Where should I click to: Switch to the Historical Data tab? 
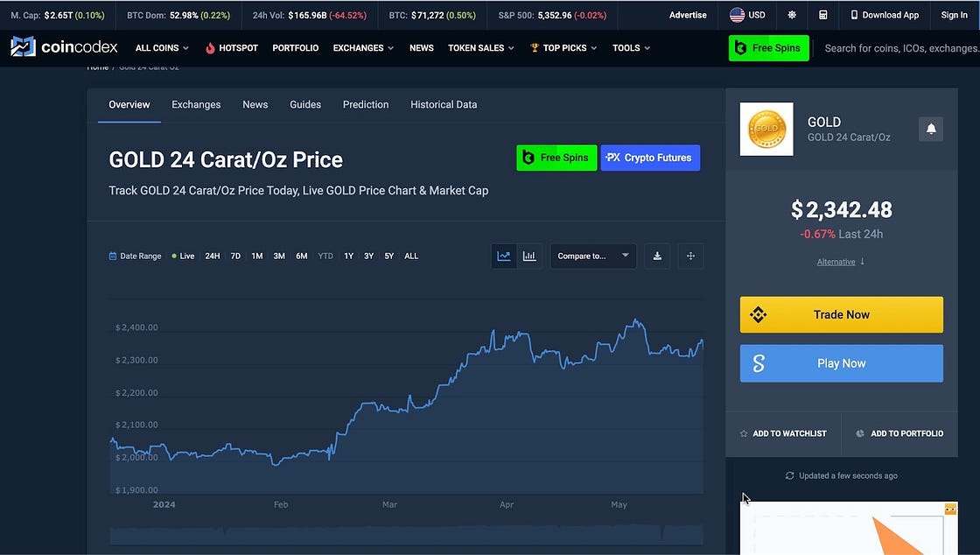pos(444,104)
